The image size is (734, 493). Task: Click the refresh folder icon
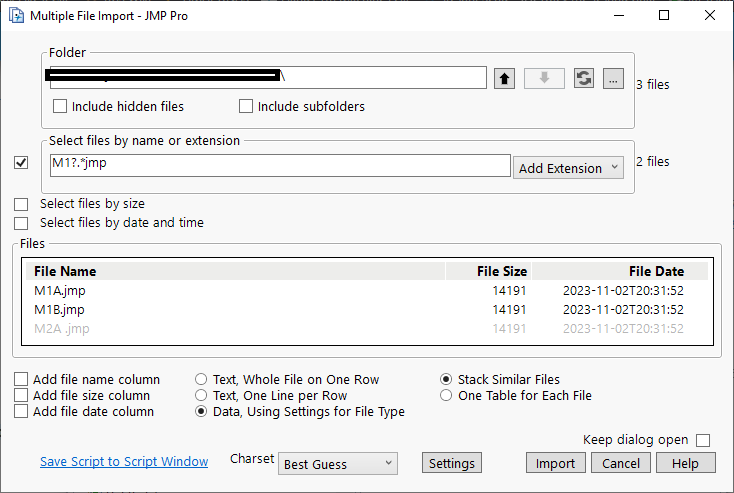pos(584,79)
